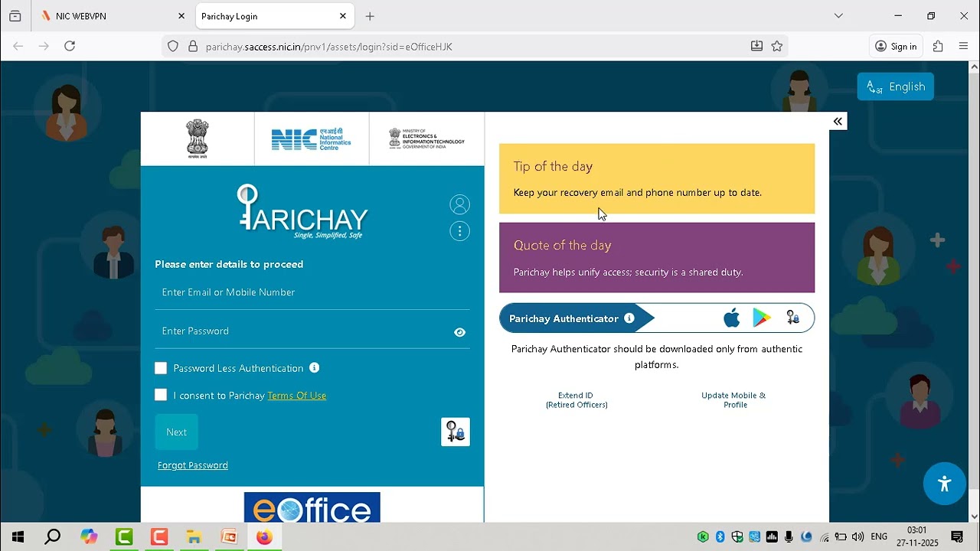
Task: Open Update Mobile & Profile link
Action: point(734,400)
